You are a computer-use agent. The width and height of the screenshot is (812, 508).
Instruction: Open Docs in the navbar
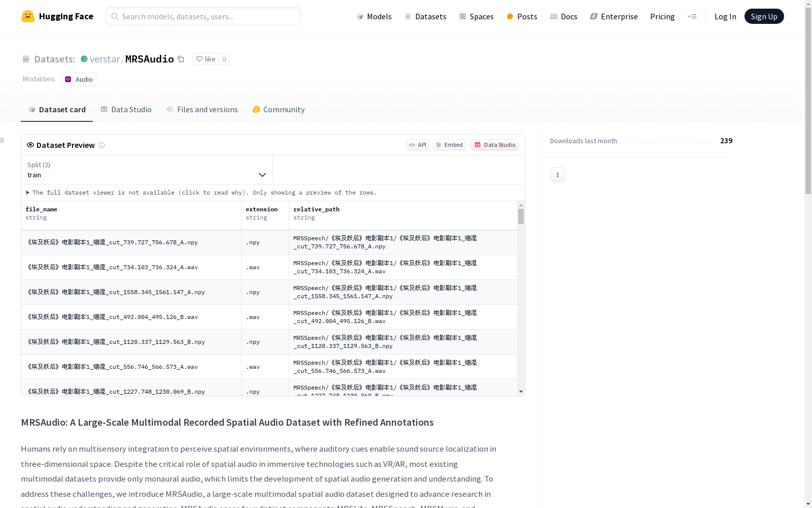[x=564, y=16]
